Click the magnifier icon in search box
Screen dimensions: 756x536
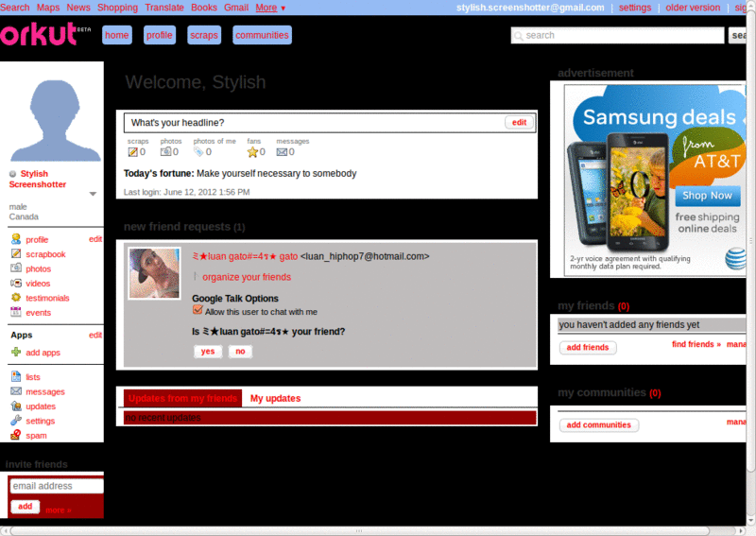518,36
